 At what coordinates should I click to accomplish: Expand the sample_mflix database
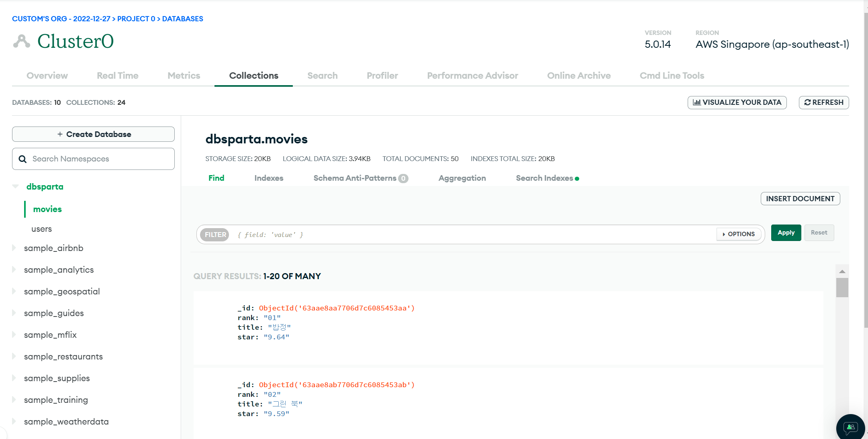pos(14,335)
